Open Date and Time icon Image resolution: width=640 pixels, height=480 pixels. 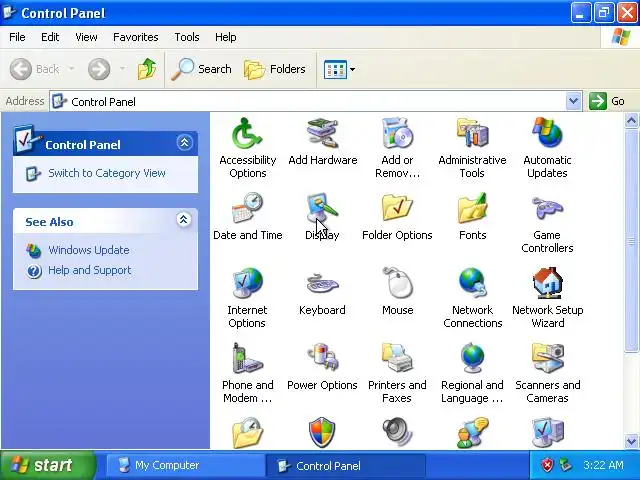pyautogui.click(x=247, y=208)
